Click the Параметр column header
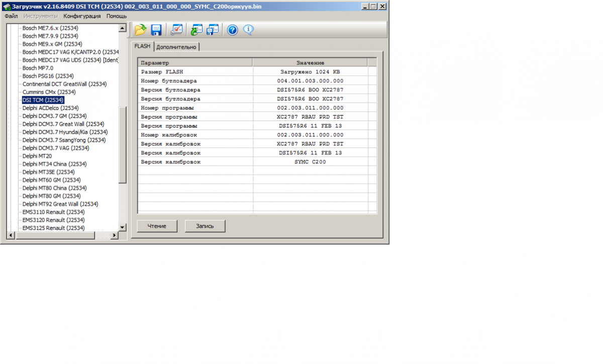 195,62
